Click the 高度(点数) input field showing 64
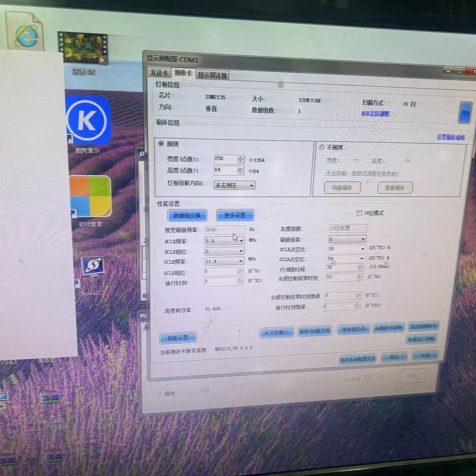The width and height of the screenshot is (476, 476). point(225,170)
